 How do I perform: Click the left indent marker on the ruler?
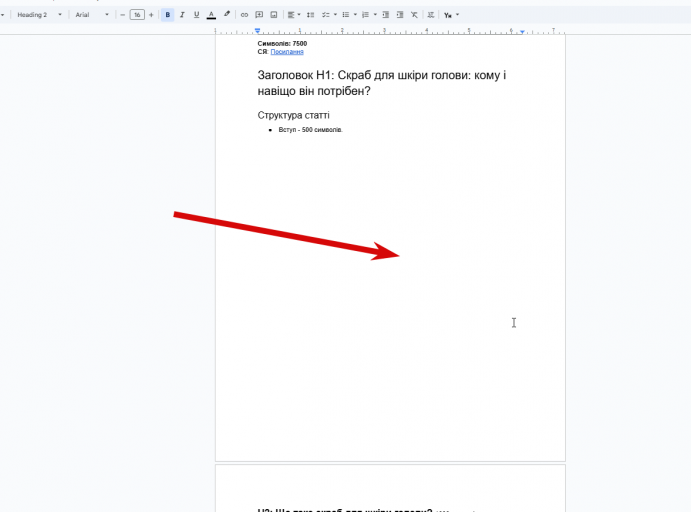[x=257, y=30]
